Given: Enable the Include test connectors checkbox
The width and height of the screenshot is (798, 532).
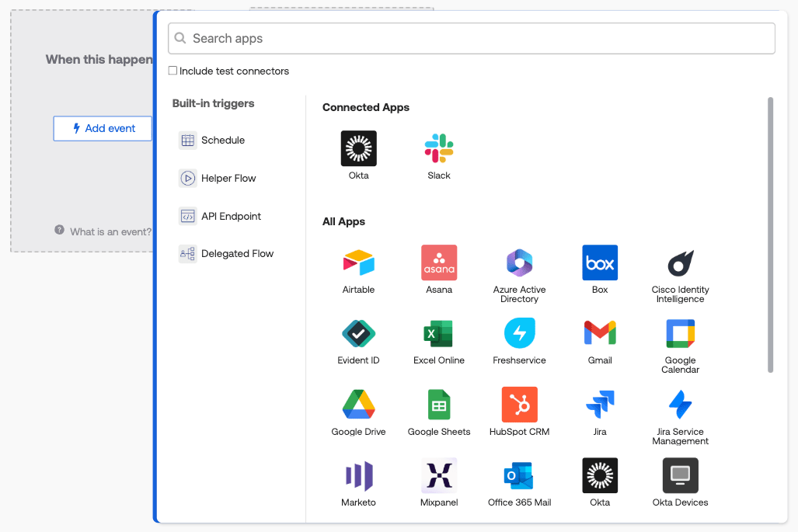Looking at the screenshot, I should coord(173,71).
